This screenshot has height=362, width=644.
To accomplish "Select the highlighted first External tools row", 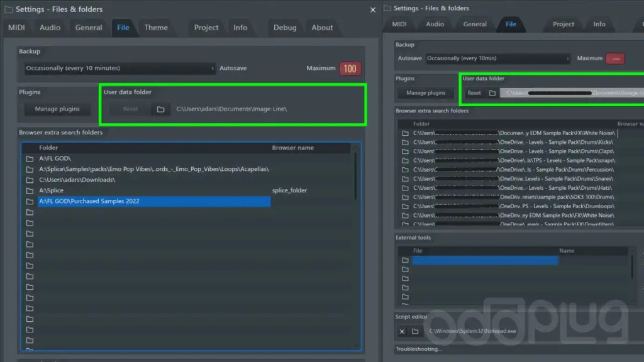I will tap(485, 260).
